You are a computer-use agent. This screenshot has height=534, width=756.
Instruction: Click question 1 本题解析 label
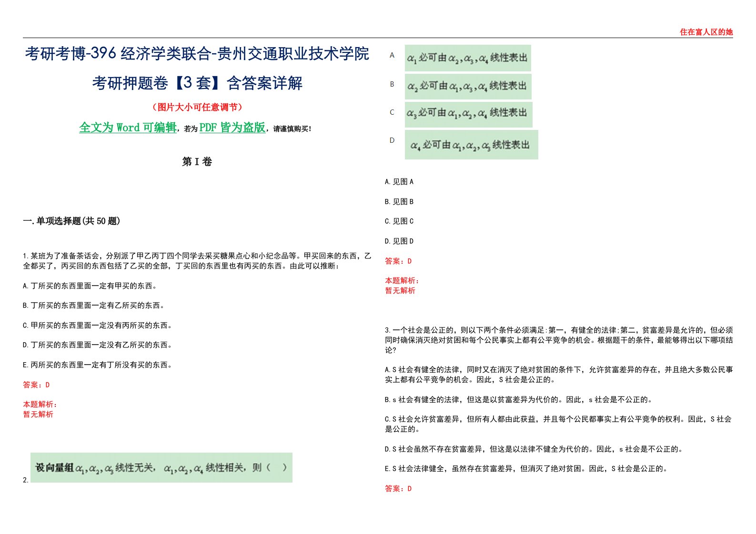40,405
